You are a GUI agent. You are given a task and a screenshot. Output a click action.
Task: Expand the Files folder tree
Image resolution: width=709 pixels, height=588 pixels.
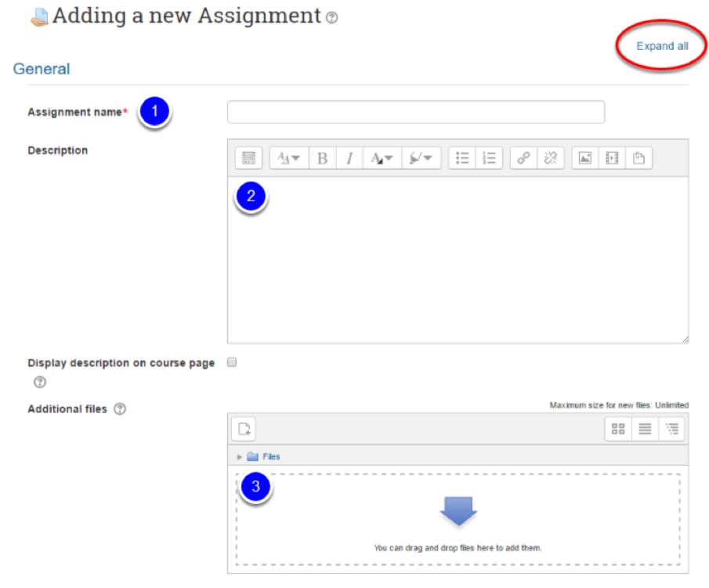[239, 456]
